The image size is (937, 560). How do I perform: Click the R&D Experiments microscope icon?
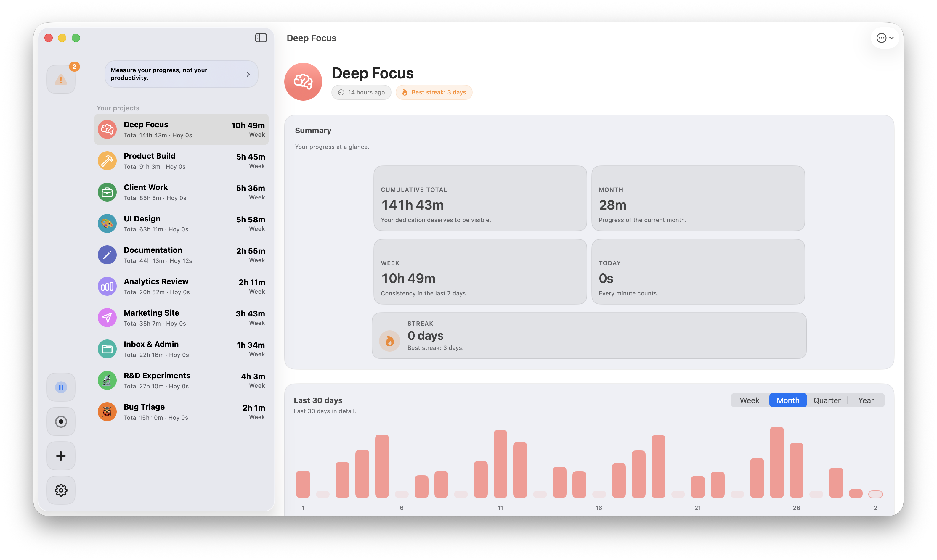107,380
